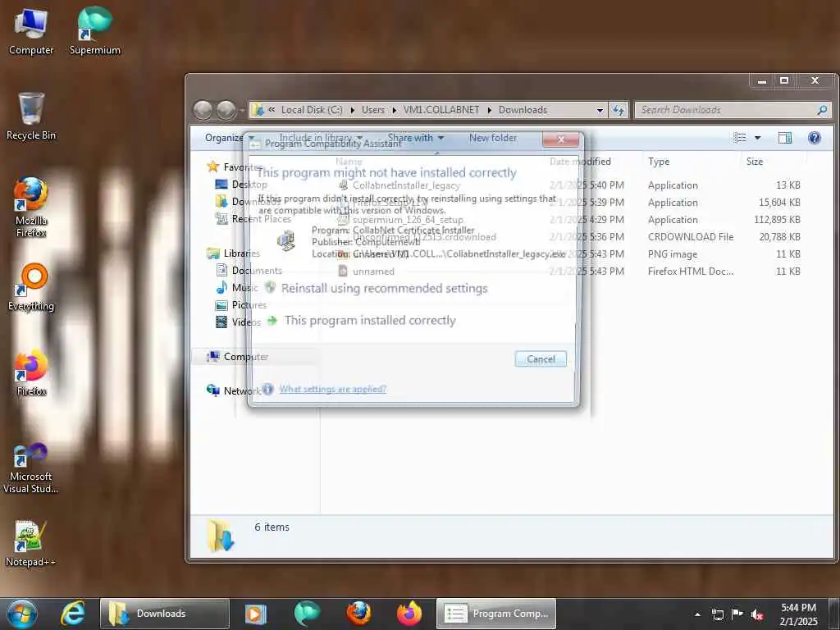Image resolution: width=840 pixels, height=630 pixels.
Task: Select Network in the navigation pane
Action: tap(234, 390)
